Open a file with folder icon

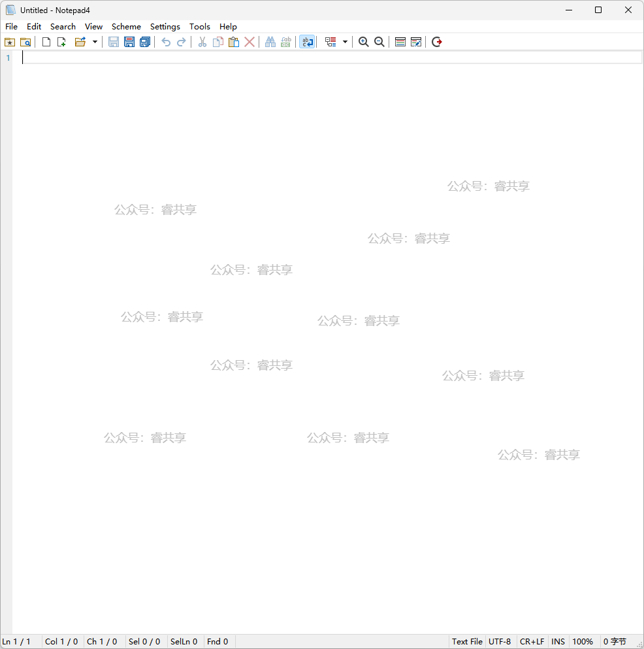click(80, 42)
